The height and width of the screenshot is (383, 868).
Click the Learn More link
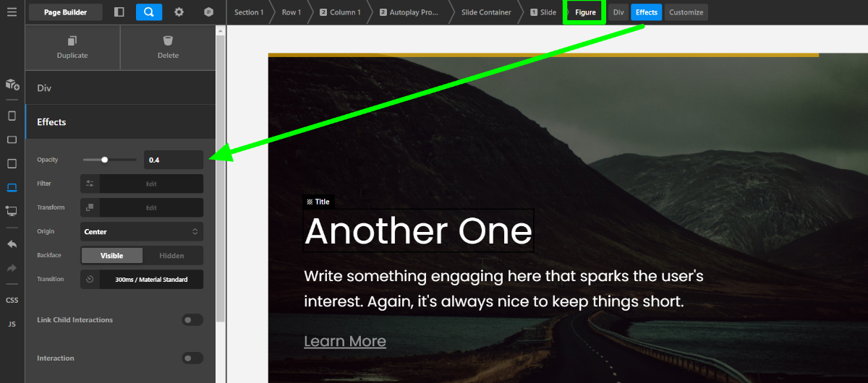click(x=345, y=341)
